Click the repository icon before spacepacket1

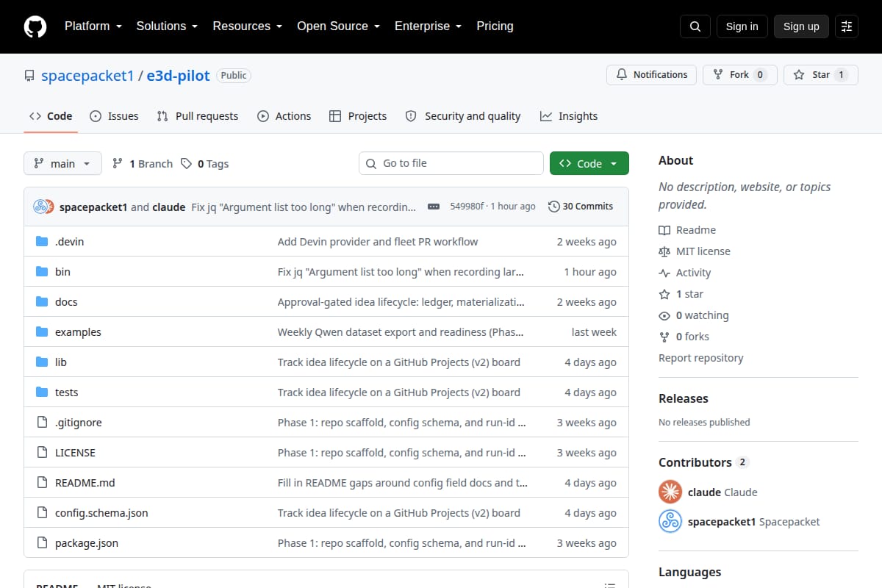pyautogui.click(x=29, y=76)
